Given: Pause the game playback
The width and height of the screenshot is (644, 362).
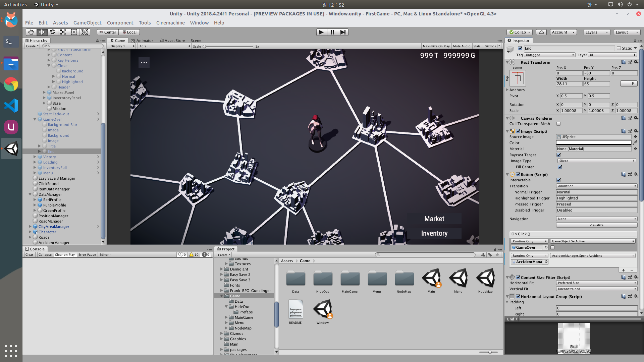Looking at the screenshot, I should pos(332,32).
